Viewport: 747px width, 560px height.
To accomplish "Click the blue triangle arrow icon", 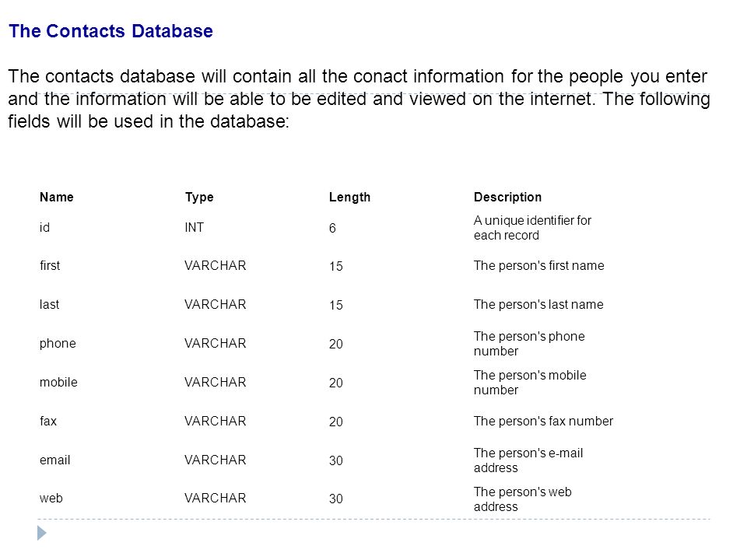I will tap(42, 533).
